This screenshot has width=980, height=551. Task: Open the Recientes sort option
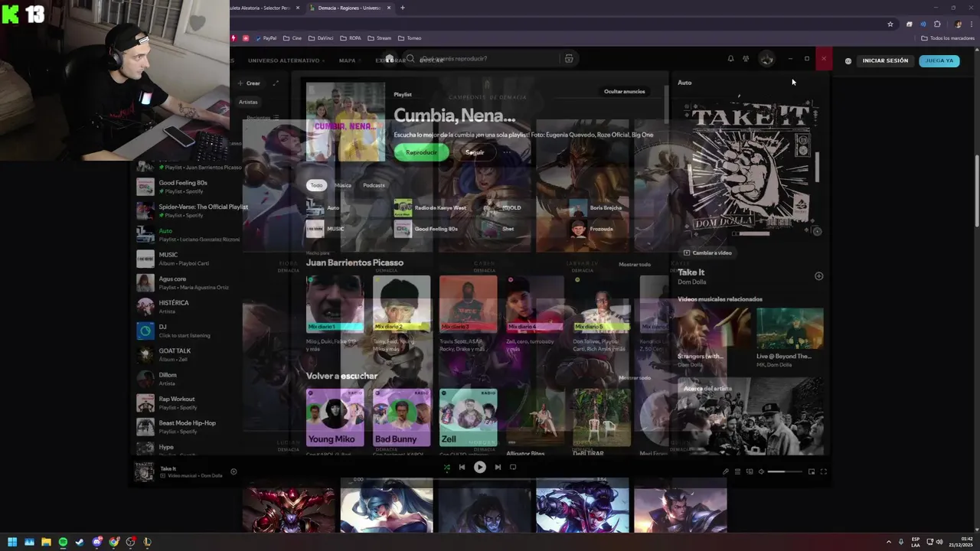(x=263, y=118)
